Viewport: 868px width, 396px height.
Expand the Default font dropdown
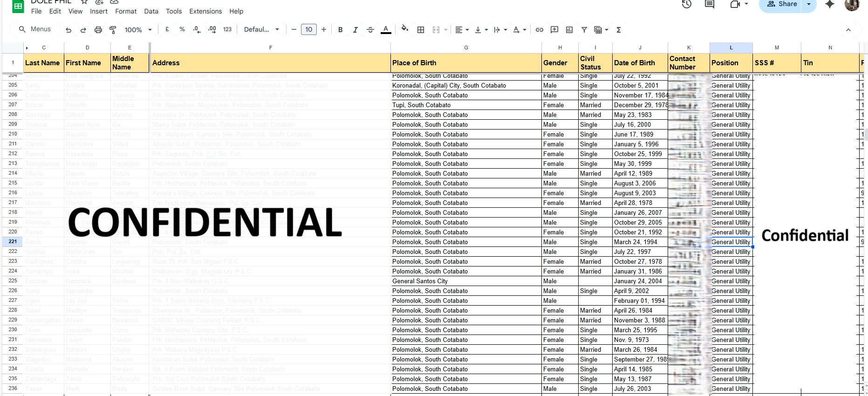point(261,29)
